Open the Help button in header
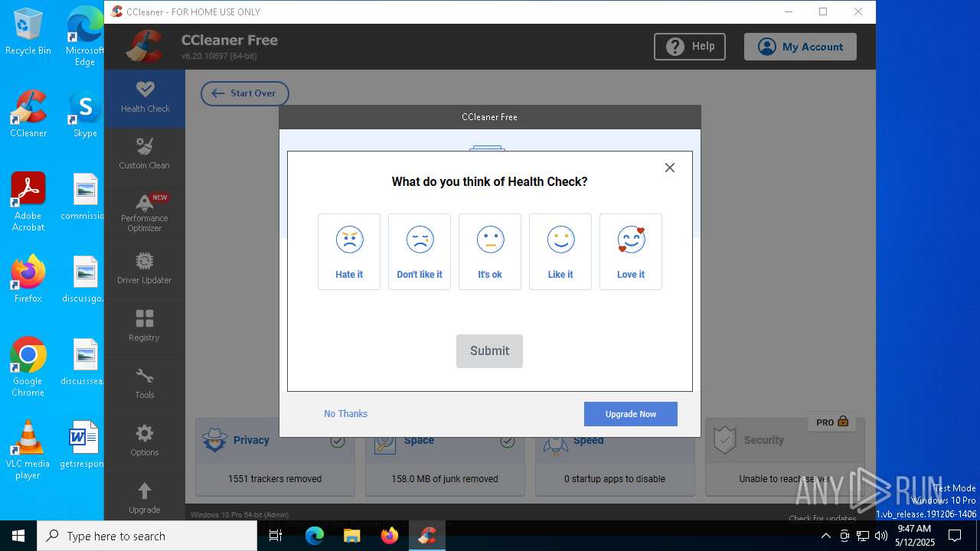This screenshot has height=551, width=980. 690,47
